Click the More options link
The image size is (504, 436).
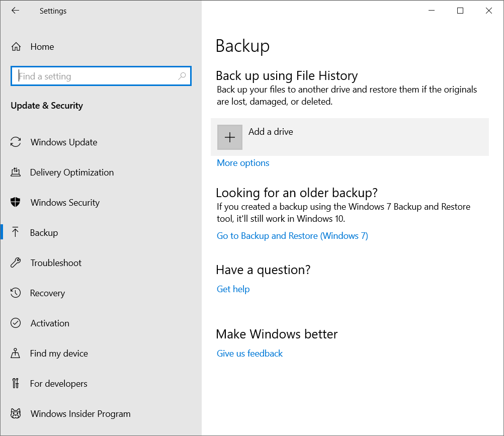click(x=243, y=163)
